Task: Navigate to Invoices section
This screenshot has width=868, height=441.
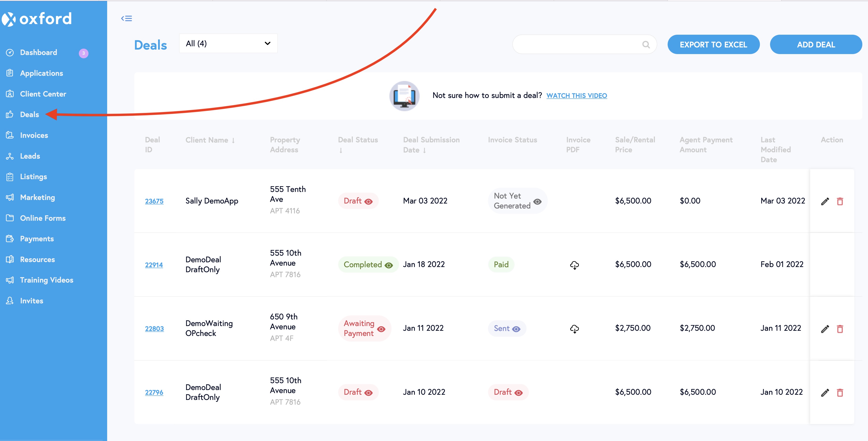Action: click(34, 135)
